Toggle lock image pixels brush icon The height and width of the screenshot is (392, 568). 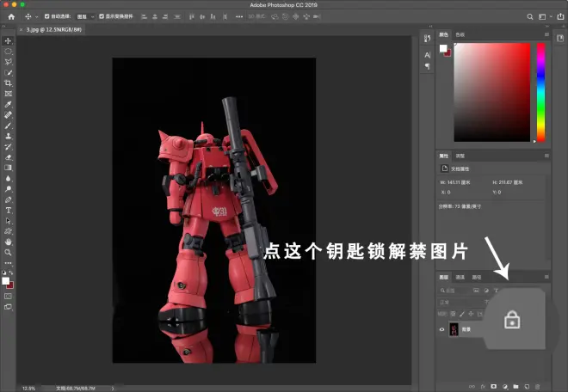pyautogui.click(x=462, y=314)
